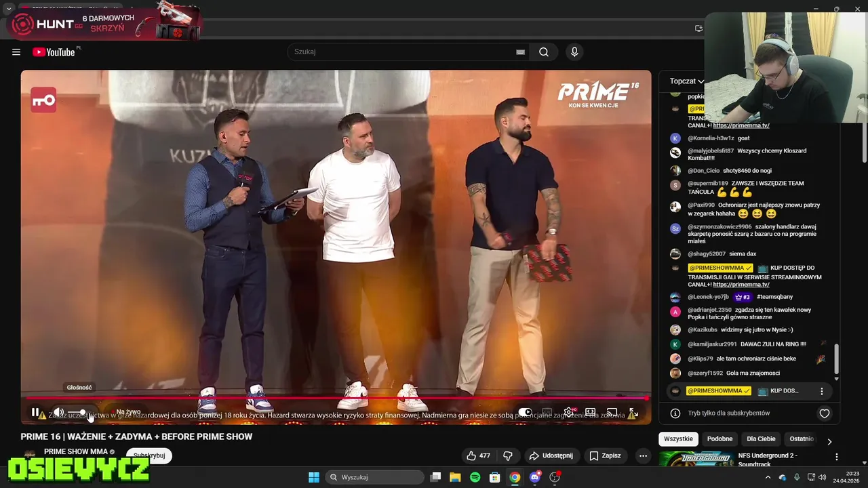Open browser tab search dropdown arrow
868x488 pixels.
tap(8, 9)
